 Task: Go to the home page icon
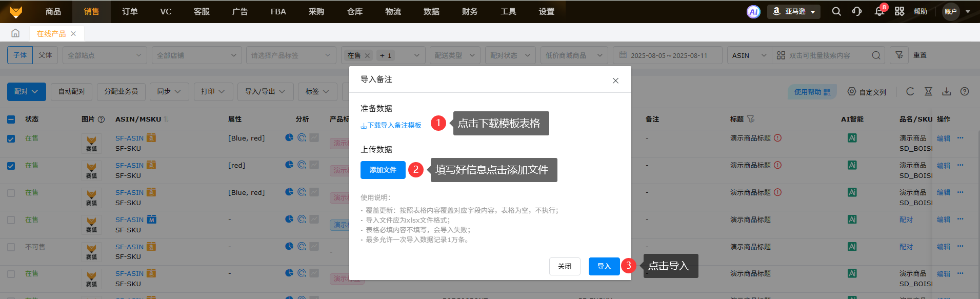pyautogui.click(x=15, y=33)
